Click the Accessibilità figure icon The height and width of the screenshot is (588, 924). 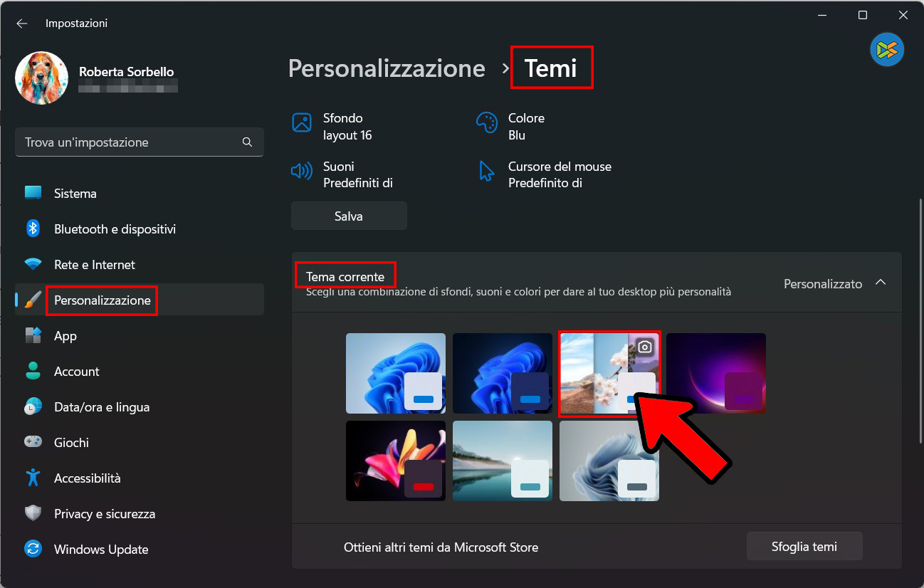coord(33,478)
